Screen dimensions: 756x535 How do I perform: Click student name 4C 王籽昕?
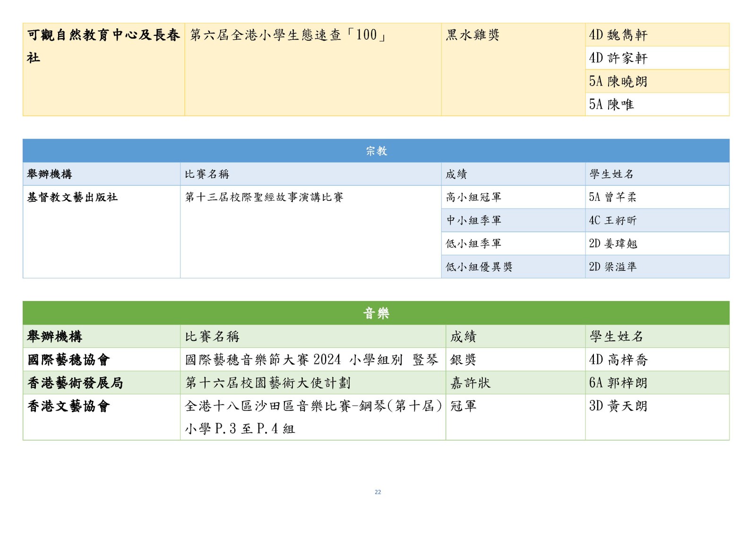tap(612, 220)
